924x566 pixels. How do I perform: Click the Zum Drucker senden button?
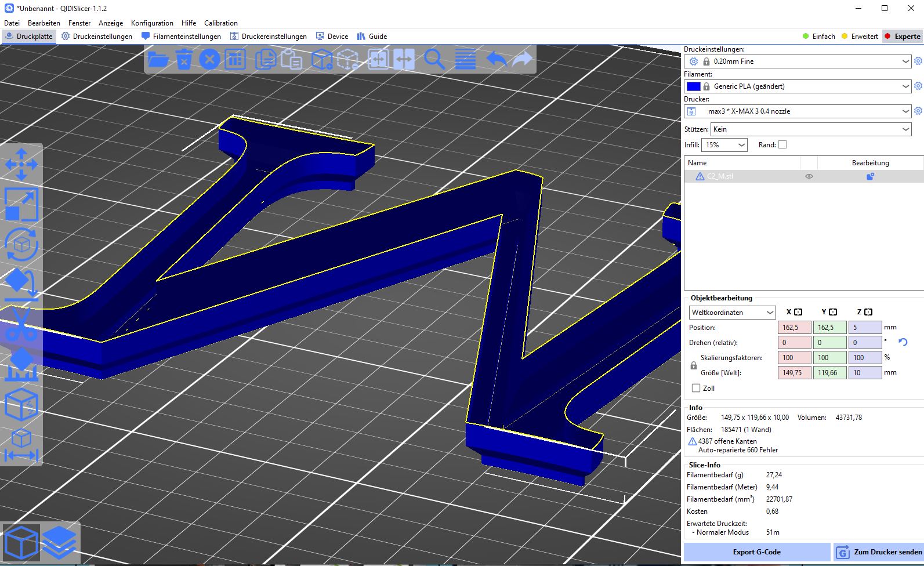coord(879,552)
